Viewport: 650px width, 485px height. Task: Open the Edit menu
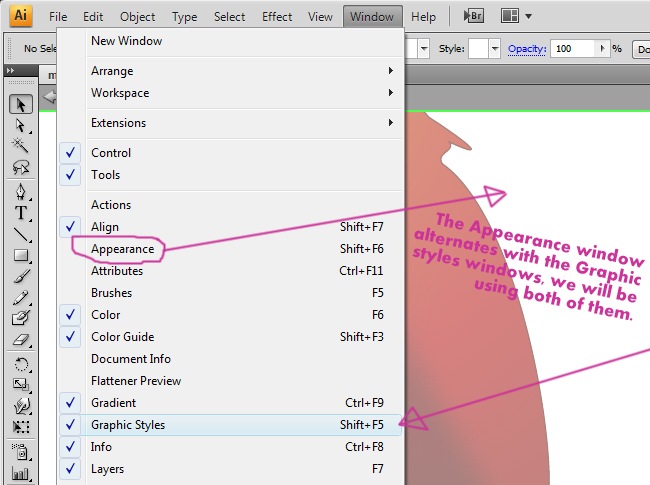tap(93, 17)
